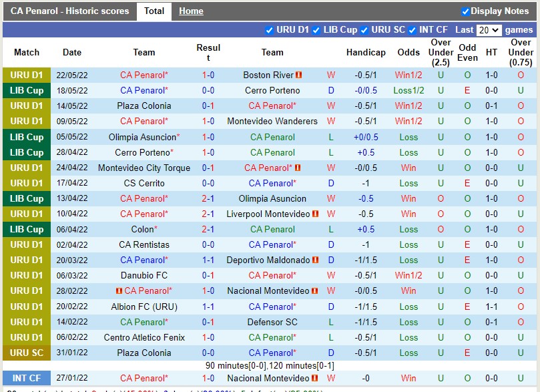
Task: Toggle the INT CF filter checkbox
Action: 412,30
